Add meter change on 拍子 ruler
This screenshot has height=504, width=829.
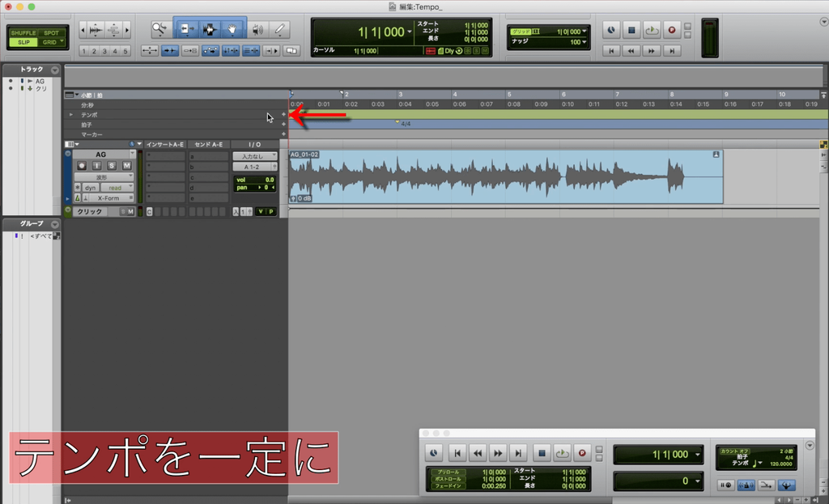[283, 124]
